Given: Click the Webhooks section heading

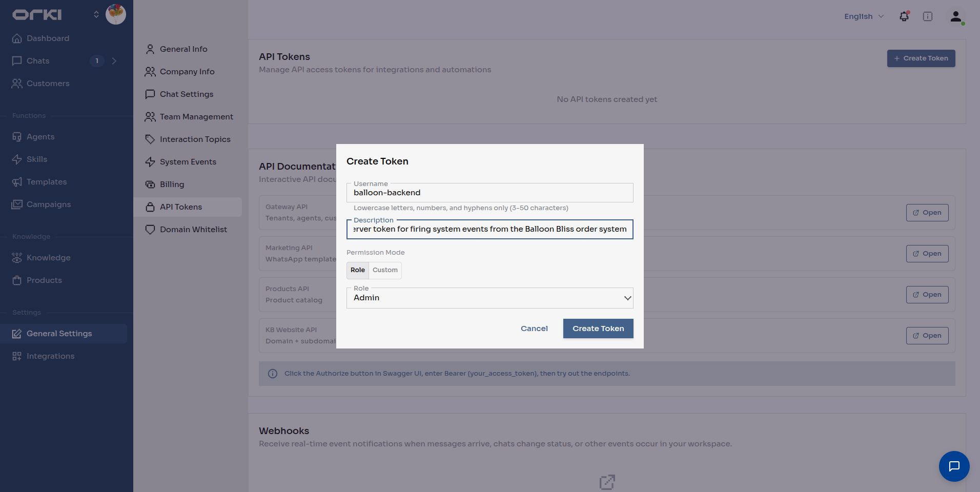Looking at the screenshot, I should pos(284,431).
